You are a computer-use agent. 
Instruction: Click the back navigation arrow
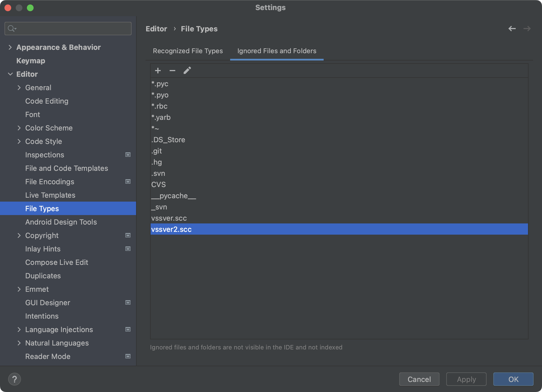pyautogui.click(x=512, y=29)
